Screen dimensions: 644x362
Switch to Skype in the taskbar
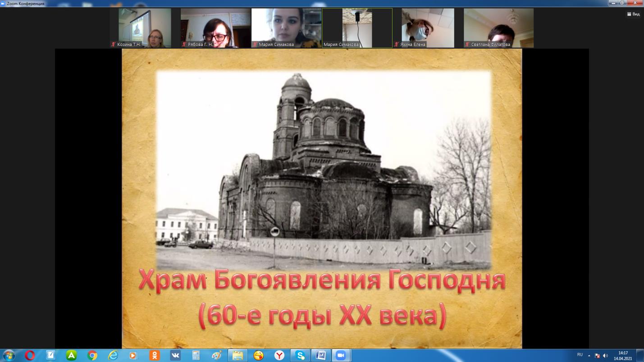[300, 355]
